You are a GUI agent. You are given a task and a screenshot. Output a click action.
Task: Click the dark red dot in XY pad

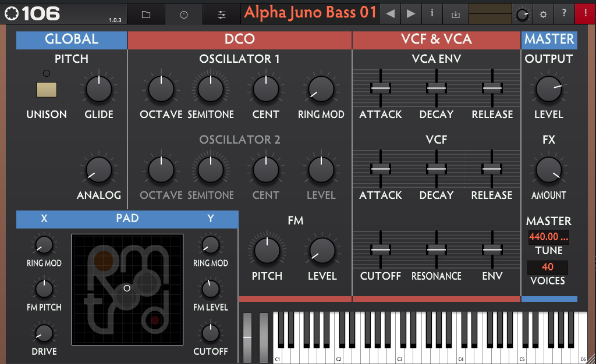pos(155,320)
